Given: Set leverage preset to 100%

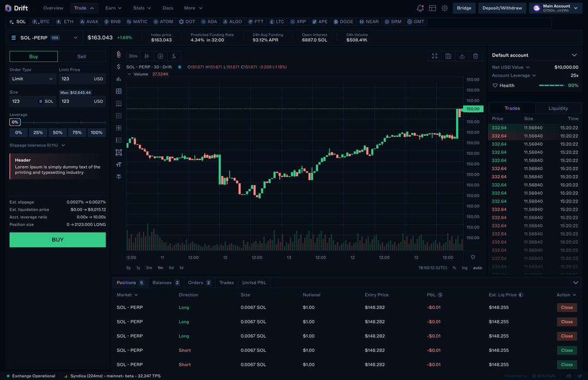Looking at the screenshot, I should pyautogui.click(x=96, y=132).
